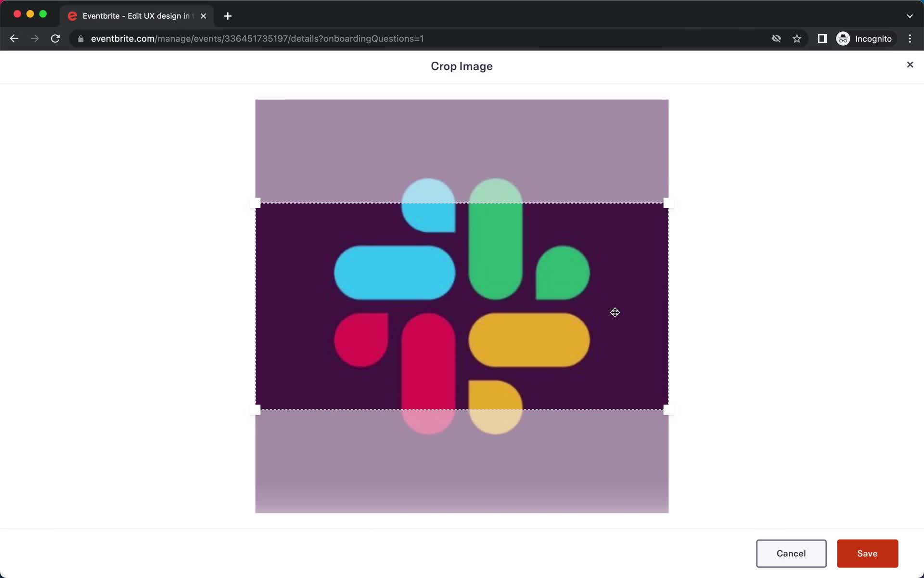
Task: Bookmark this page with the star icon
Action: click(797, 39)
